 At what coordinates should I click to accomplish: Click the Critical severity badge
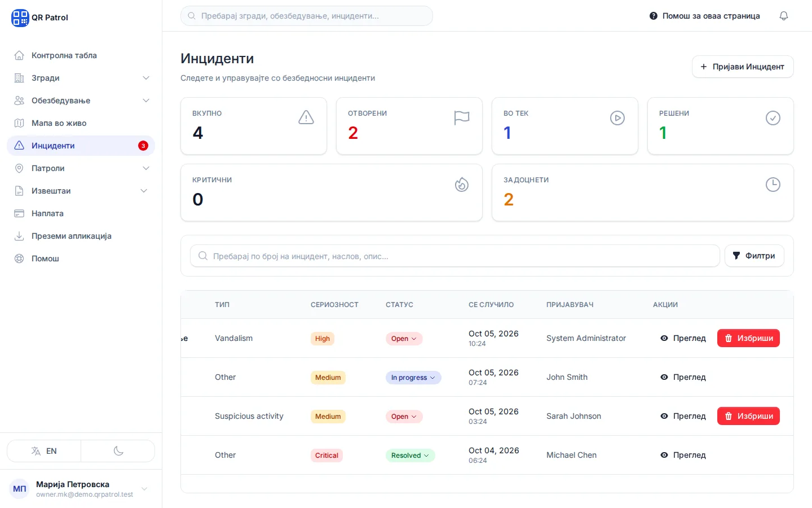coord(326,456)
